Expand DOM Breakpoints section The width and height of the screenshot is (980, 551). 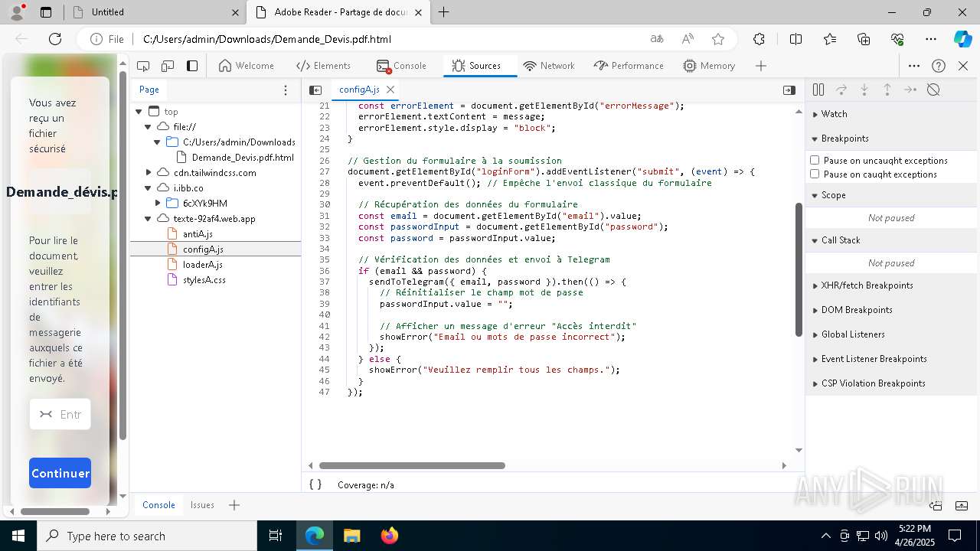coord(892,310)
